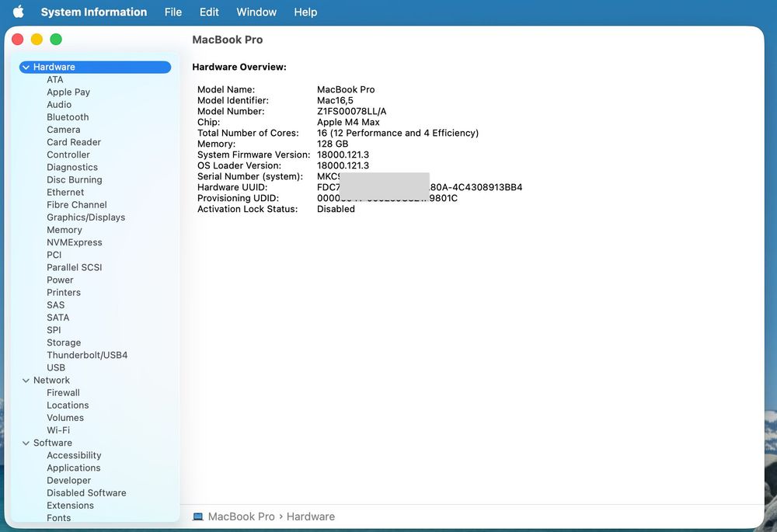Click MacBook Pro in the path bar

pos(242,516)
